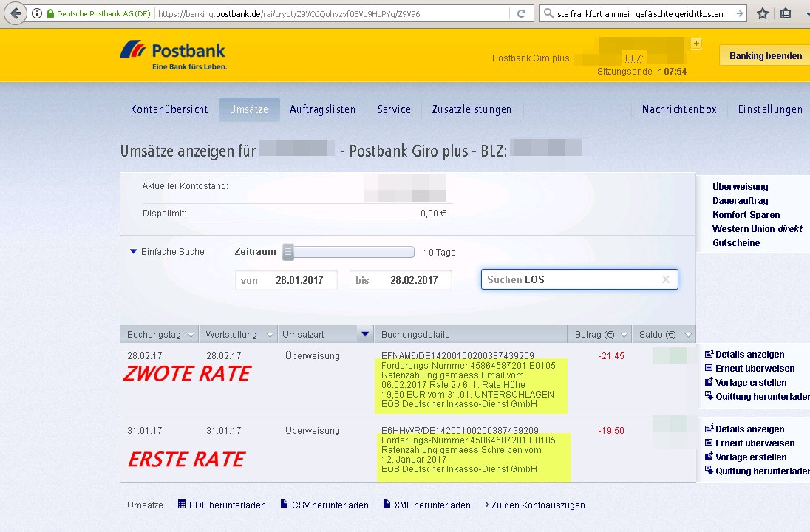Click Erneut überweisen icon for 31.01.17 transaction
Image resolution: width=810 pixels, height=532 pixels.
tap(709, 443)
